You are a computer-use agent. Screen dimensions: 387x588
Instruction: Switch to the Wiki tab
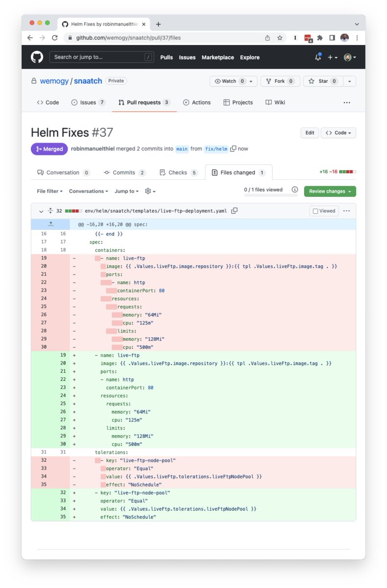coord(275,102)
